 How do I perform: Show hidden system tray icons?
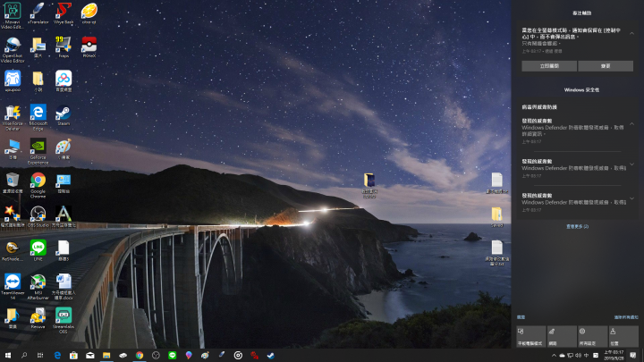click(x=554, y=356)
